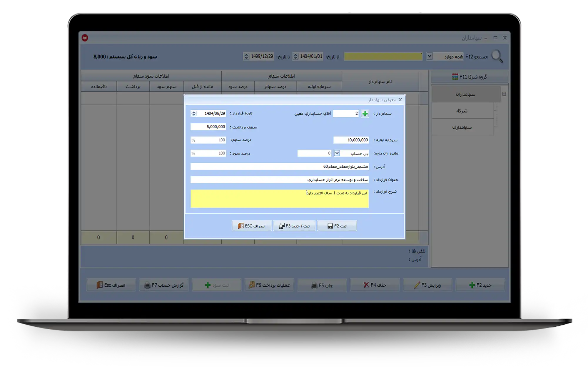The image size is (588, 367).
Task: Click the F5 print button
Action: [x=322, y=285]
